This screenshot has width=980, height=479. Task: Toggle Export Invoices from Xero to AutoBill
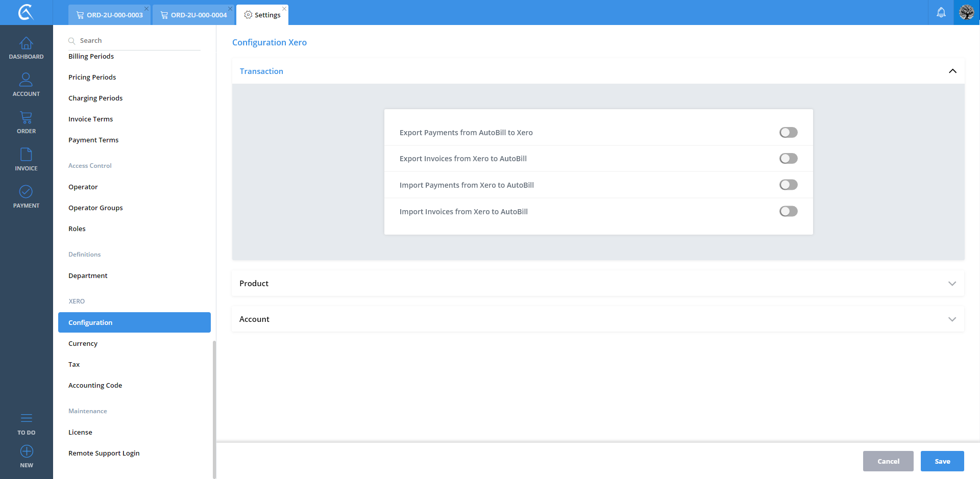click(788, 159)
